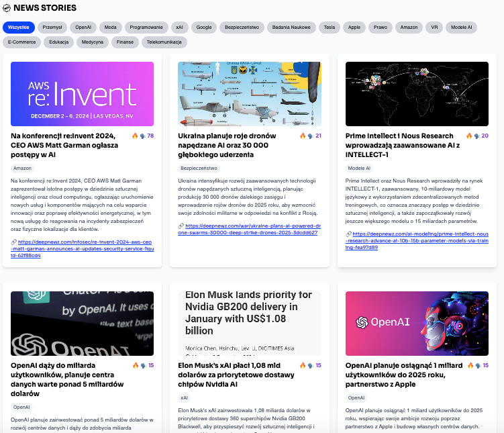The height and width of the screenshot is (433, 504).
Task: Click comment icon next to count 78
Action: point(143,136)
